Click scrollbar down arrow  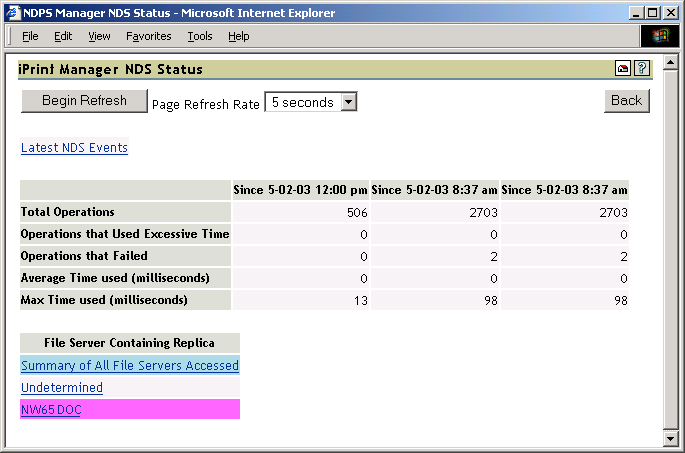click(672, 438)
